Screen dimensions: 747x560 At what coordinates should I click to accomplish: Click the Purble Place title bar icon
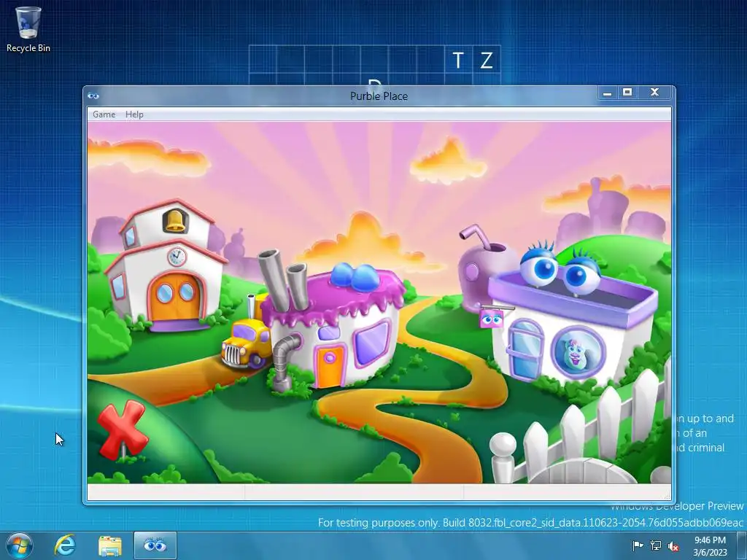(x=93, y=96)
